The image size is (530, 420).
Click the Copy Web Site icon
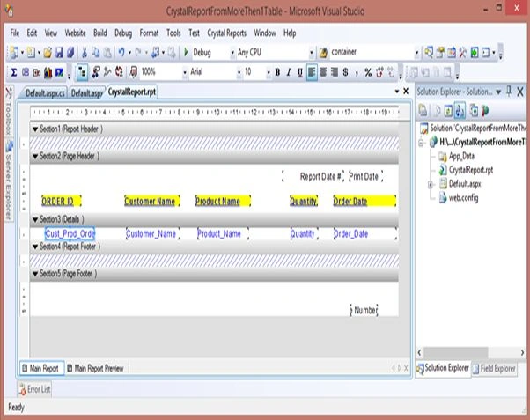[x=474, y=111]
